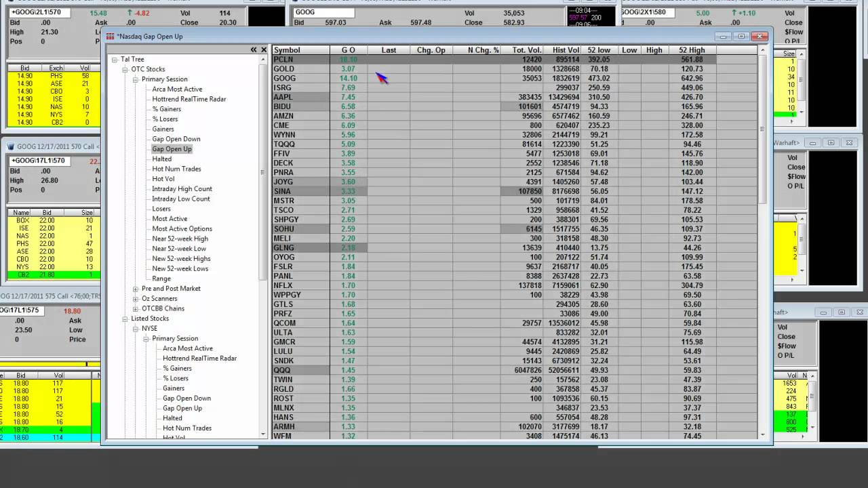Screen dimensions: 868x488
Task: Click the +GOOG\17L1\575 symbol field
Action: point(22,310)
